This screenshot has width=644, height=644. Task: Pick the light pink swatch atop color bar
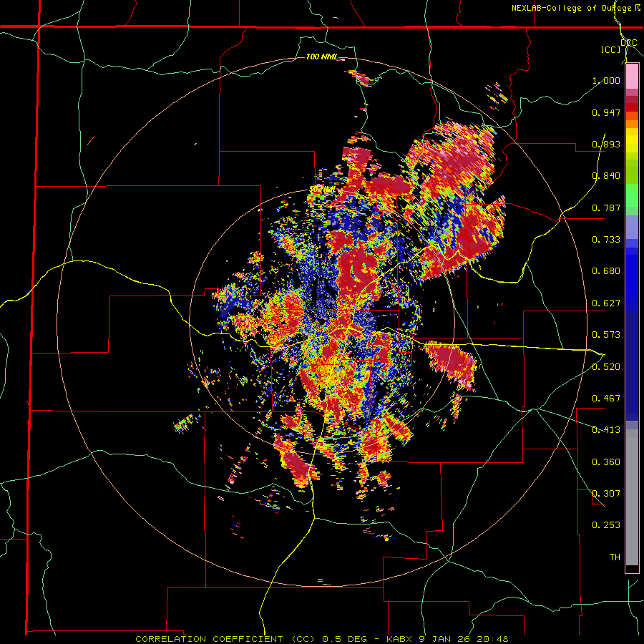click(632, 77)
